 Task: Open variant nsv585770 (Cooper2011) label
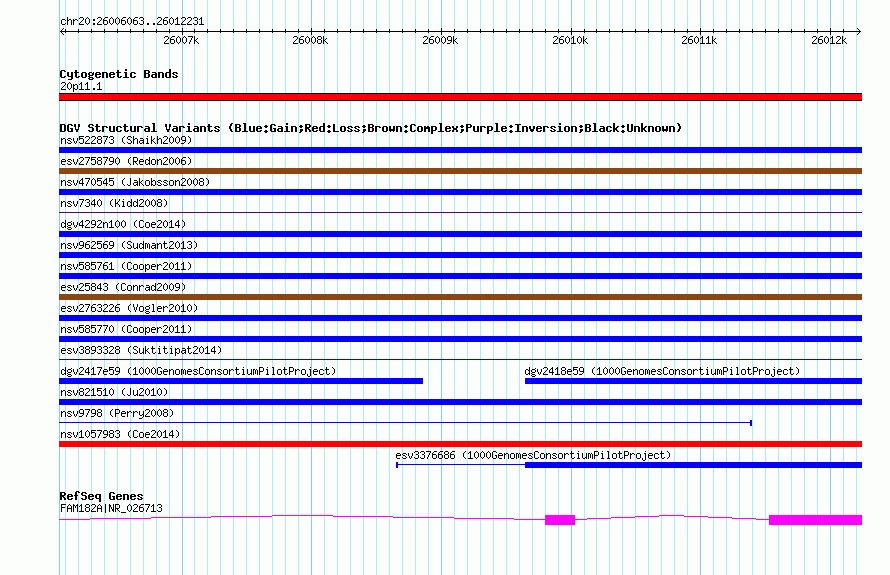[126, 329]
